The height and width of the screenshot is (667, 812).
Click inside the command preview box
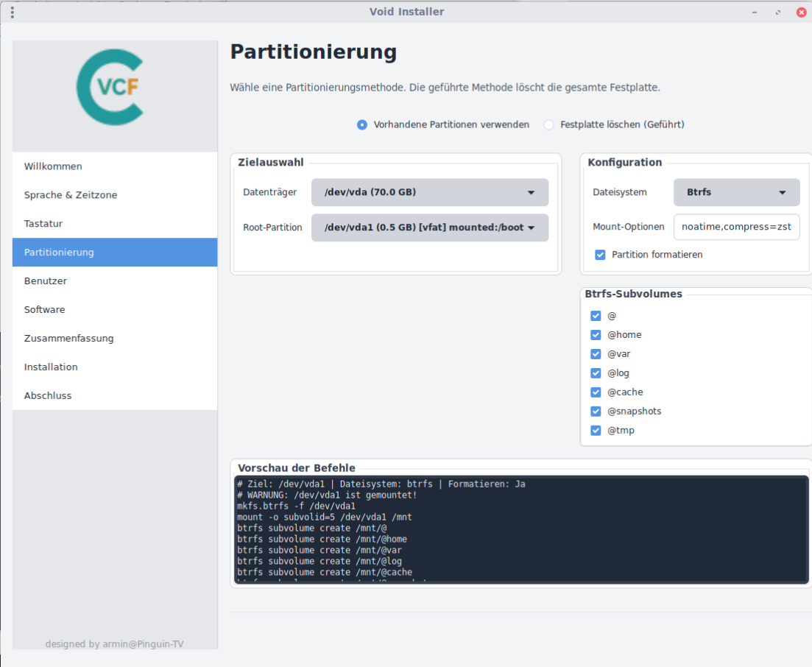click(x=521, y=529)
